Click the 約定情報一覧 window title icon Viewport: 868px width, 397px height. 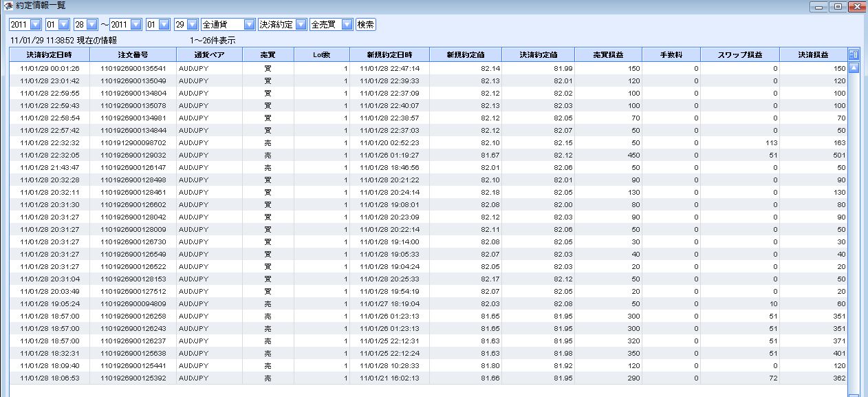point(8,6)
